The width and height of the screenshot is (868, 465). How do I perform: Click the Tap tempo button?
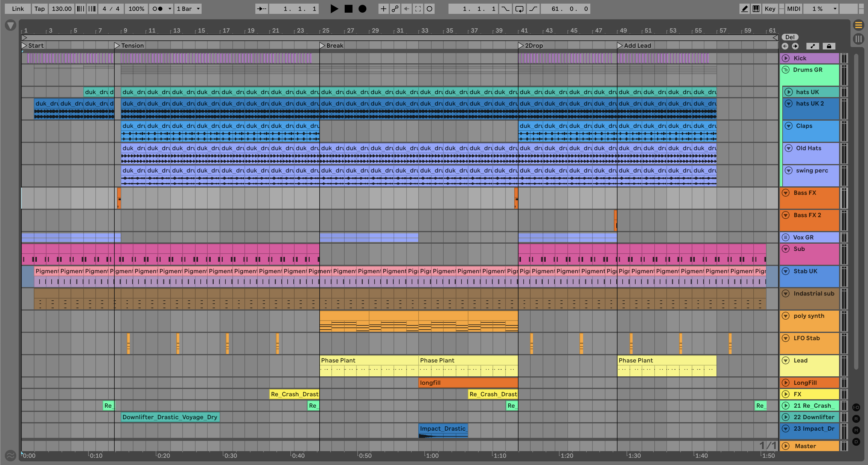tap(40, 9)
